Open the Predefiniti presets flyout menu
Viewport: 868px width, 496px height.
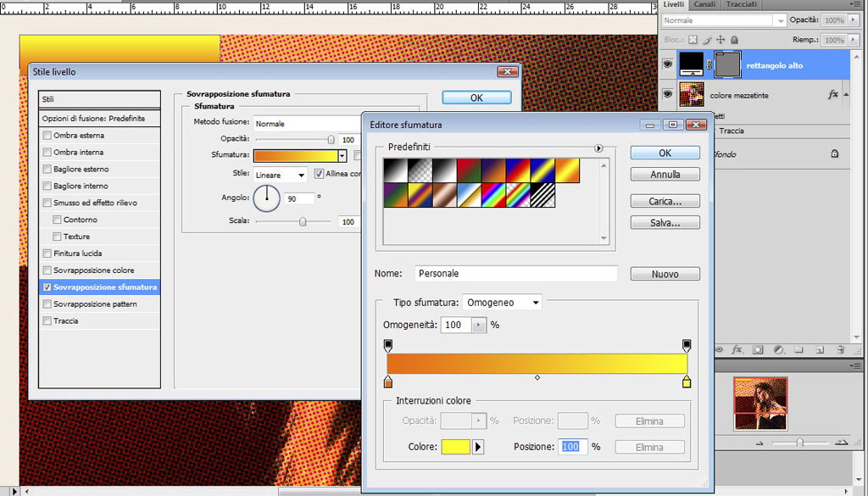click(x=598, y=148)
